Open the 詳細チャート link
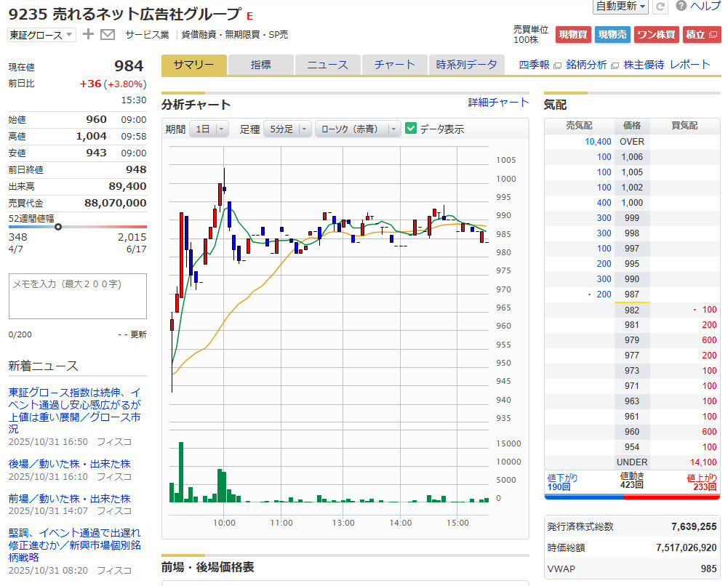 tap(498, 103)
